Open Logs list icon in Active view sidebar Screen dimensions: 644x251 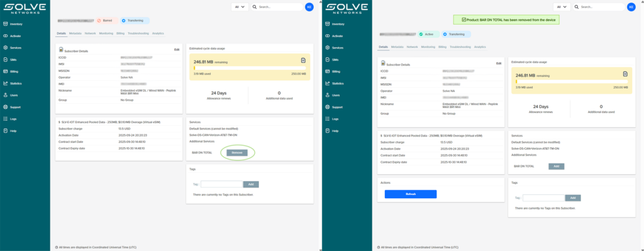pyautogui.click(x=327, y=119)
